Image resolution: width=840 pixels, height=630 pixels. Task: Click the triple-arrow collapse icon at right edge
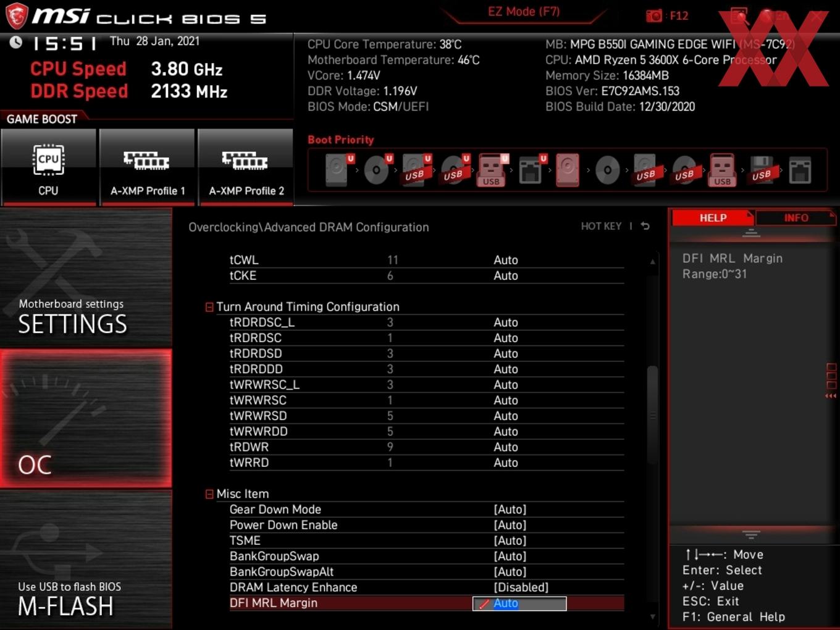831,396
